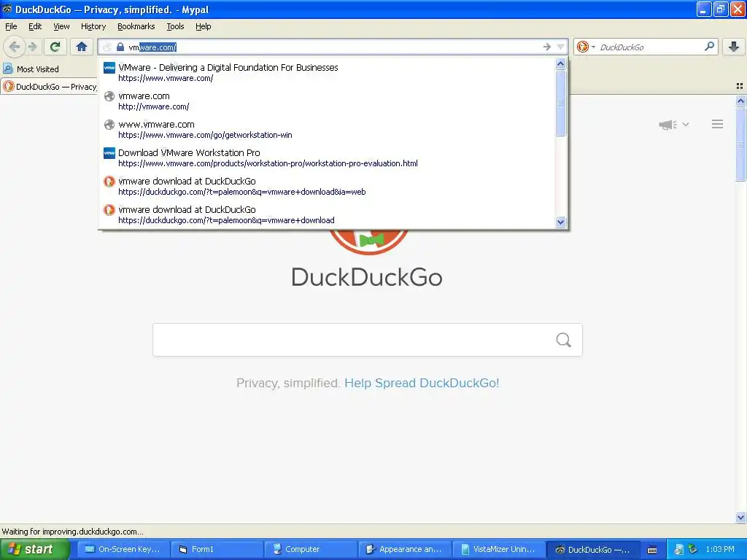Click the Forward navigation arrow

[x=32, y=47]
